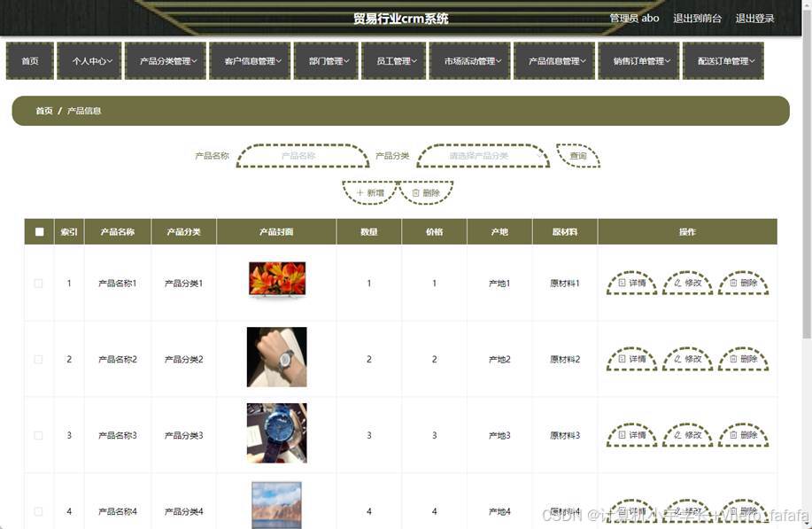The width and height of the screenshot is (812, 529).
Task: Expand the 产品信息管理 menu
Action: coord(554,61)
